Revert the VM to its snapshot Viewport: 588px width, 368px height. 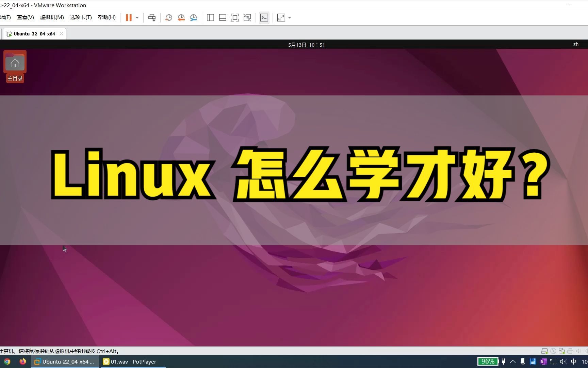[181, 17]
